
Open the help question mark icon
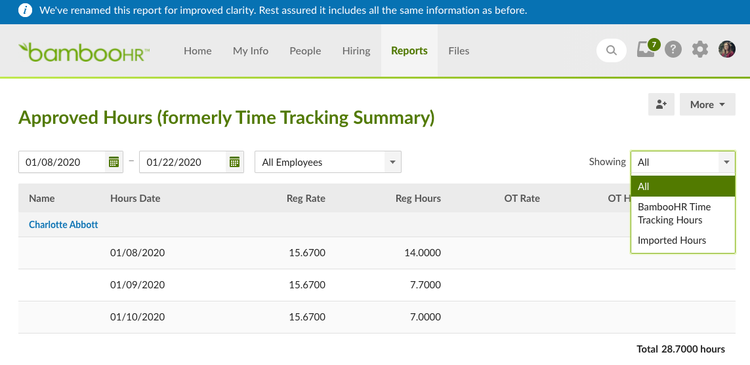point(673,50)
